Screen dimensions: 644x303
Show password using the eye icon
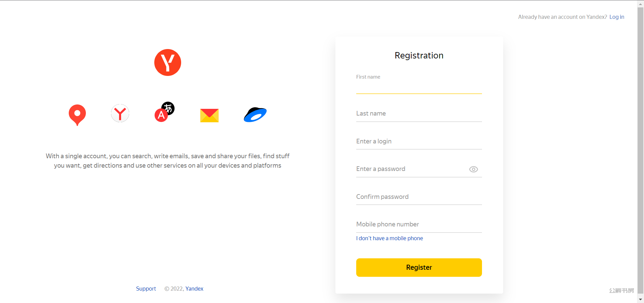pyautogui.click(x=473, y=169)
